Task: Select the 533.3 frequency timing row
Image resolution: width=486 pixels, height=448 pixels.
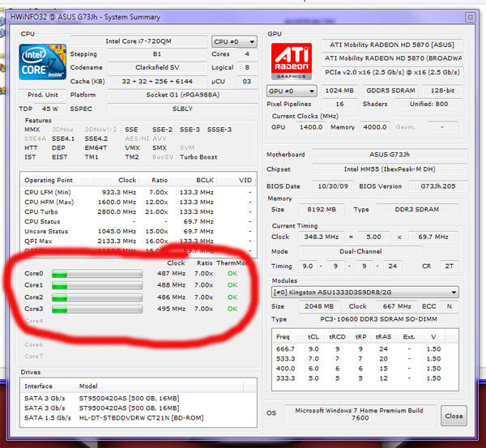Action: click(364, 359)
